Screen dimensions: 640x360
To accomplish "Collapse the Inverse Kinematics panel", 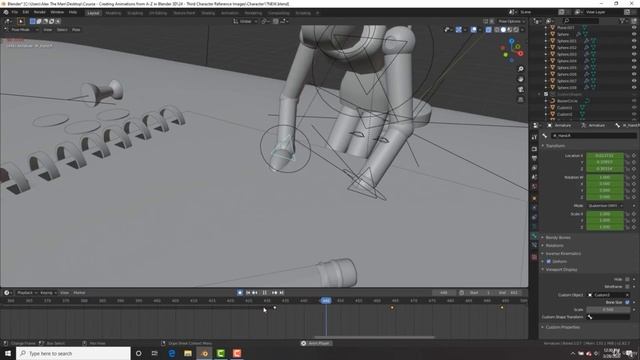I will (563, 253).
